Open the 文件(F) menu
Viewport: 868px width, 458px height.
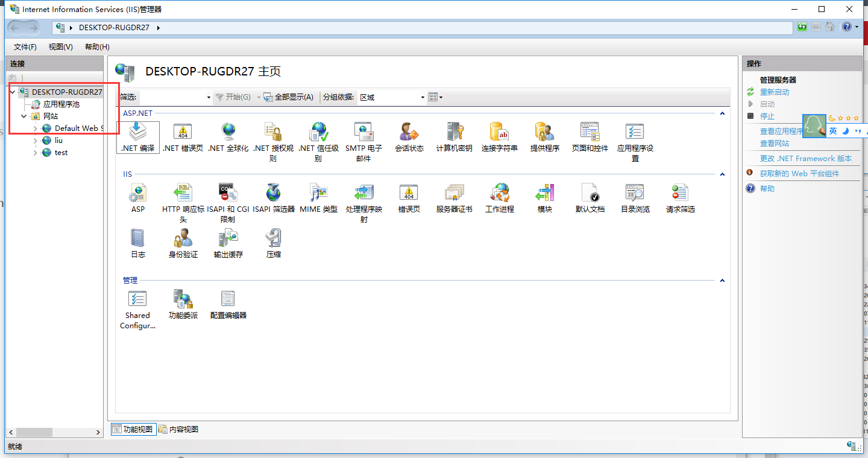point(25,47)
